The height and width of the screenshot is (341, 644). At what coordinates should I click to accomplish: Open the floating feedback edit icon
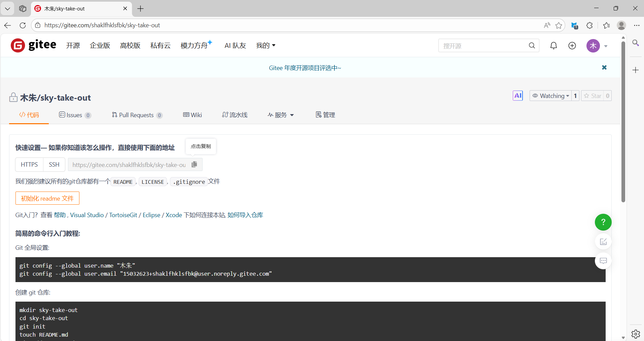tap(603, 242)
